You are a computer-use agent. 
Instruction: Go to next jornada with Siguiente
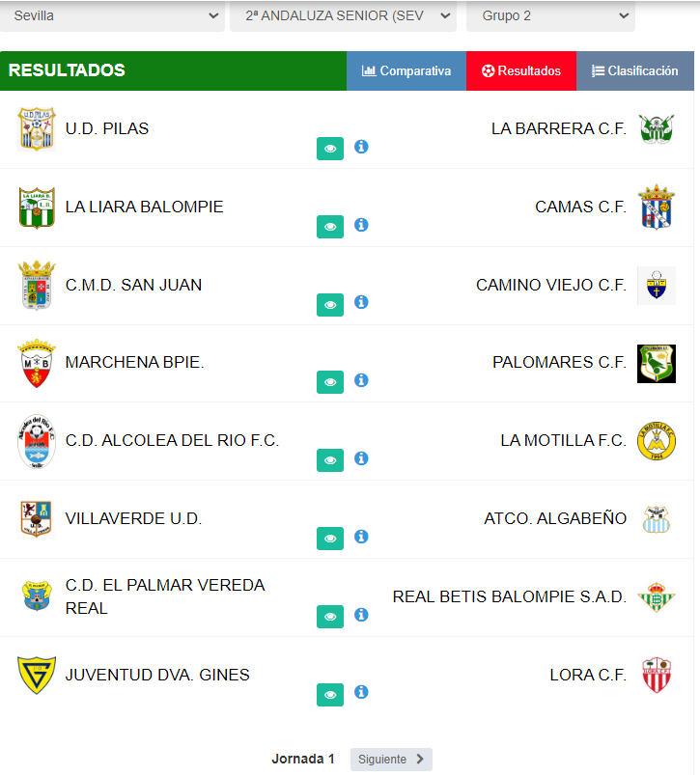pos(391,760)
